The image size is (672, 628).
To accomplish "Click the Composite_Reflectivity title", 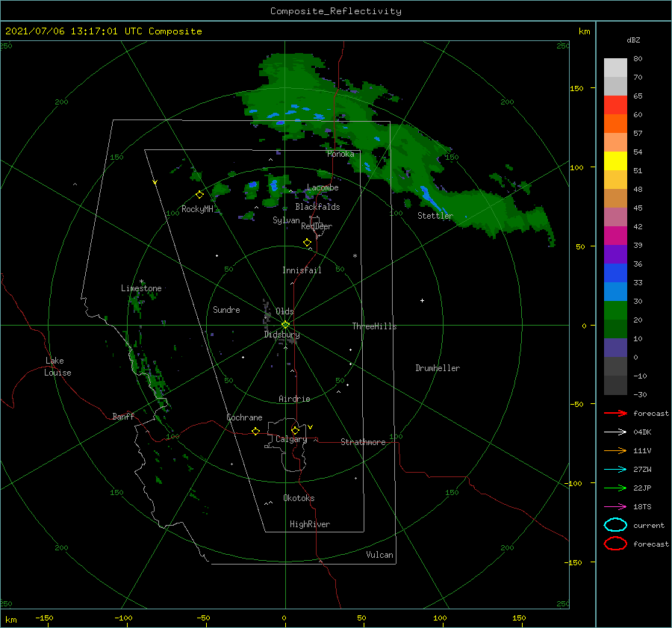I will click(x=336, y=11).
